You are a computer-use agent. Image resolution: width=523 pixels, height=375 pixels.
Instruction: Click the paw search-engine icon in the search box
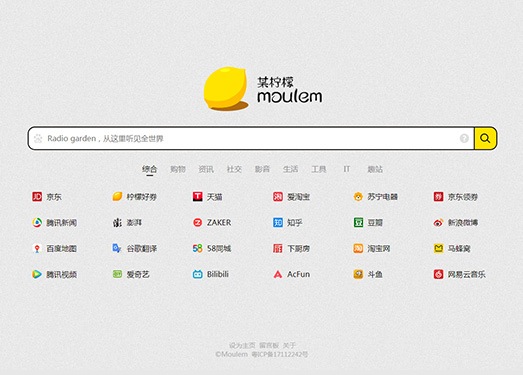[38, 138]
